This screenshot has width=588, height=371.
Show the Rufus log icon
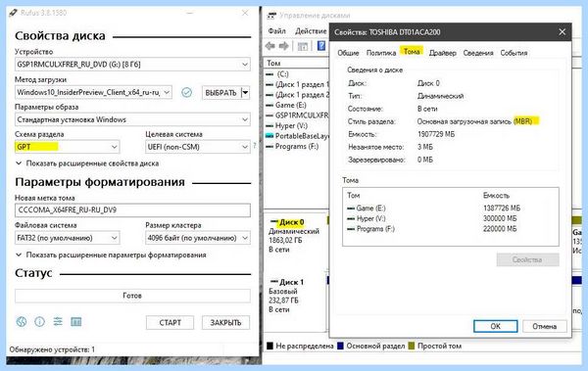point(76,321)
